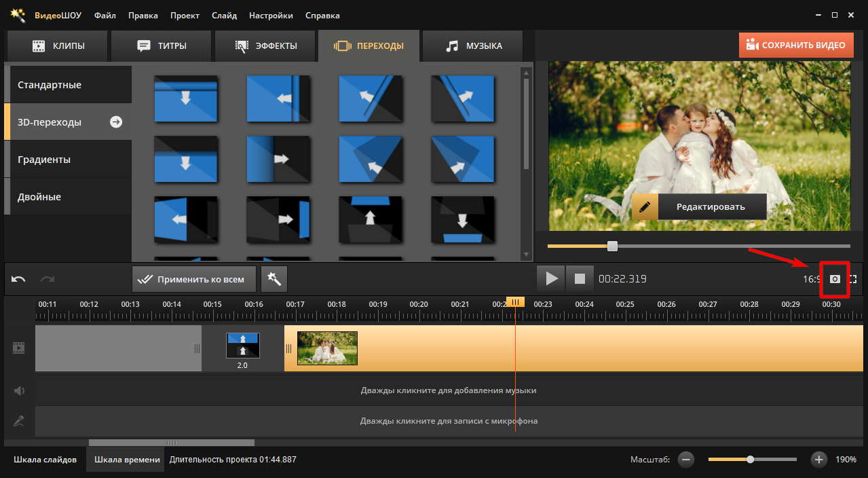Click the redo arrow icon
The width and height of the screenshot is (868, 478).
(x=48, y=279)
